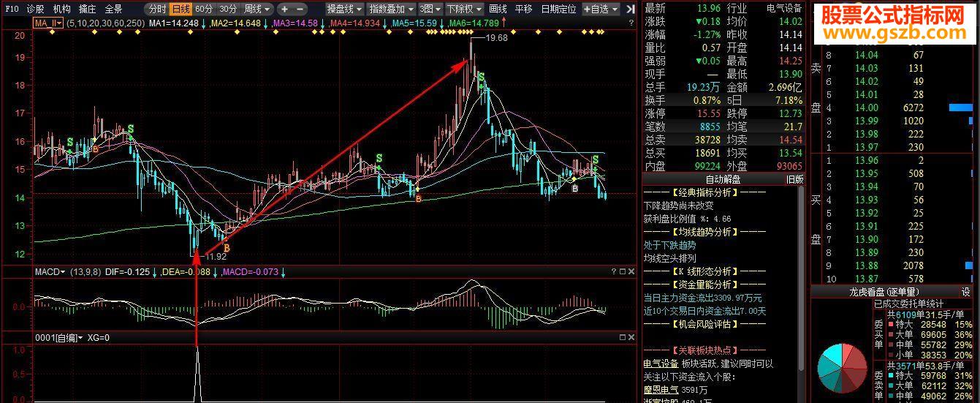980x403 pixels.
Task: Open the 全景 panorama menu
Action: [113, 9]
